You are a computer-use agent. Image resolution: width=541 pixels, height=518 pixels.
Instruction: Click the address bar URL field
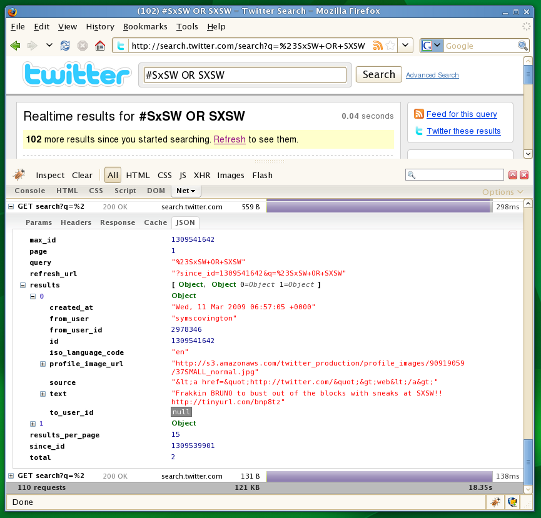pos(249,46)
